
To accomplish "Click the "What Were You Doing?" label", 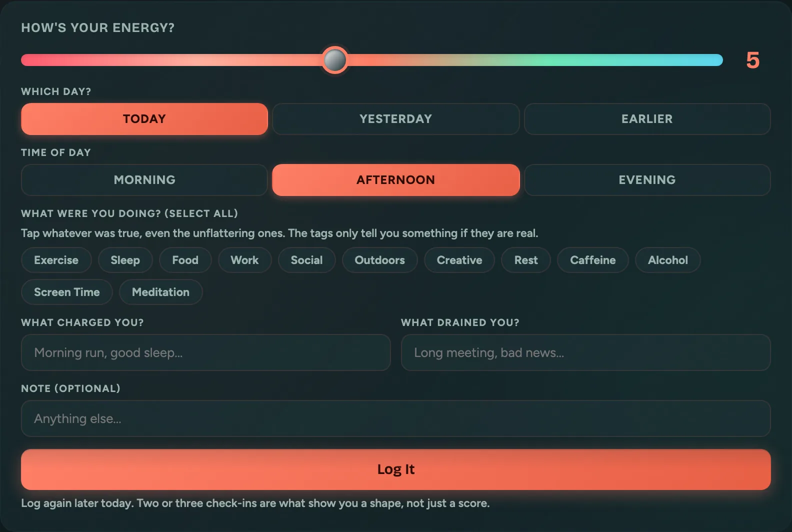I will (x=129, y=213).
